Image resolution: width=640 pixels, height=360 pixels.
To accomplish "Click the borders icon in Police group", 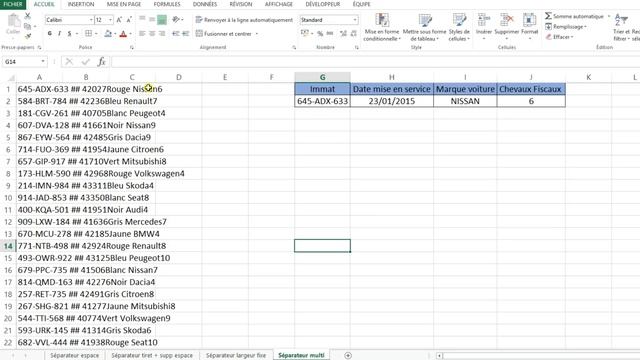I will pyautogui.click(x=88, y=33).
